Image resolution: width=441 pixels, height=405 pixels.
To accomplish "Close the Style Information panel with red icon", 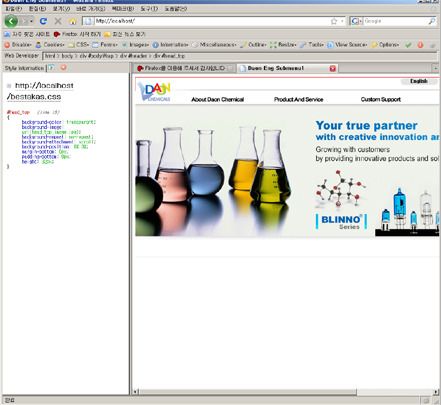I will [x=63, y=68].
